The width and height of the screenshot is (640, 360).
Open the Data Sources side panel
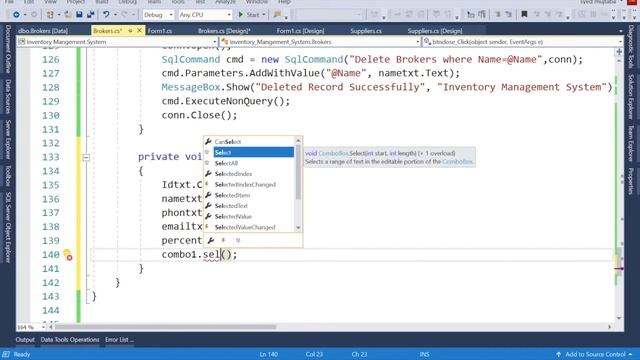(8, 96)
